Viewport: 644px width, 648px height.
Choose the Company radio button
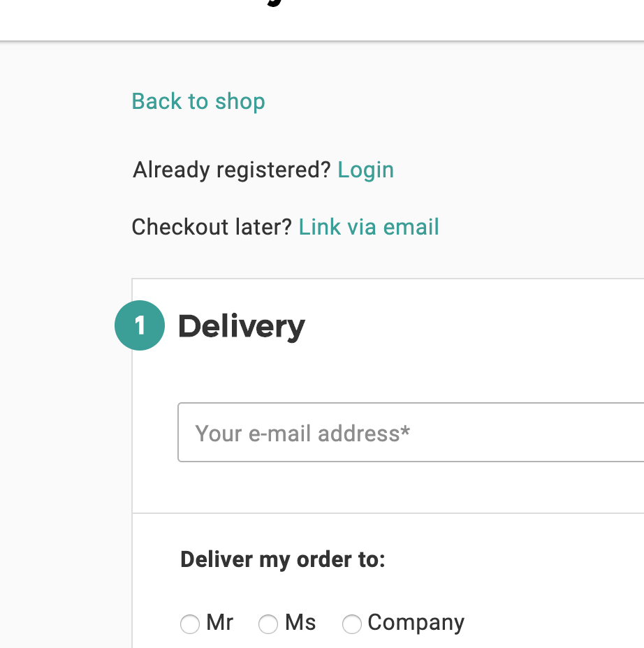(351, 624)
